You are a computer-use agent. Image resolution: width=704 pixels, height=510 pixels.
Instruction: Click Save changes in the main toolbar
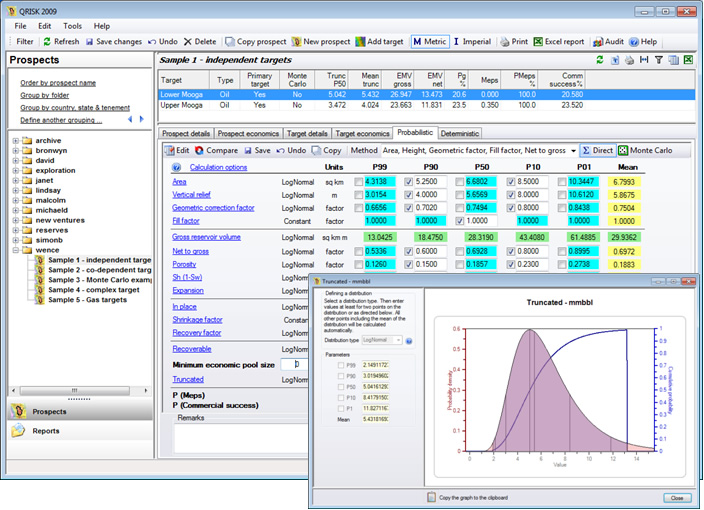point(114,42)
